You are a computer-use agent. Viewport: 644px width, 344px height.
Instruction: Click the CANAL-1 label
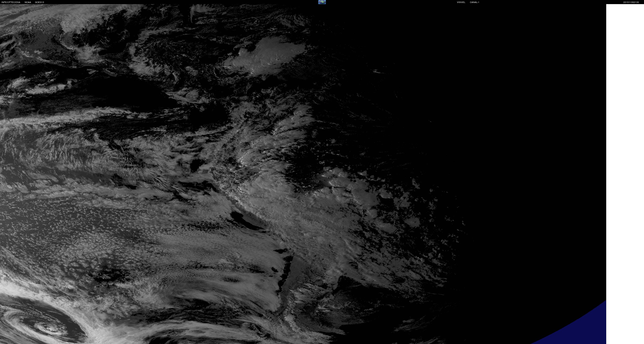[475, 2]
